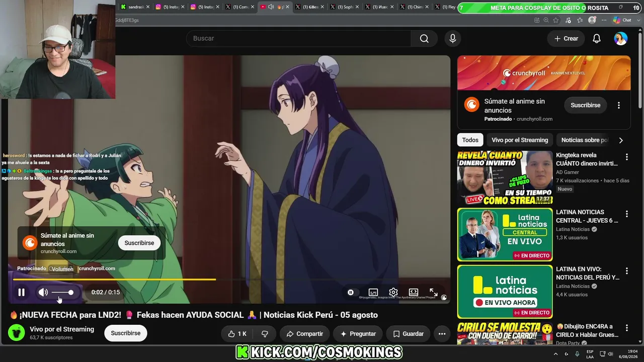Open system volume from the taskbar speaker
The image size is (644, 362).
pos(609,354)
